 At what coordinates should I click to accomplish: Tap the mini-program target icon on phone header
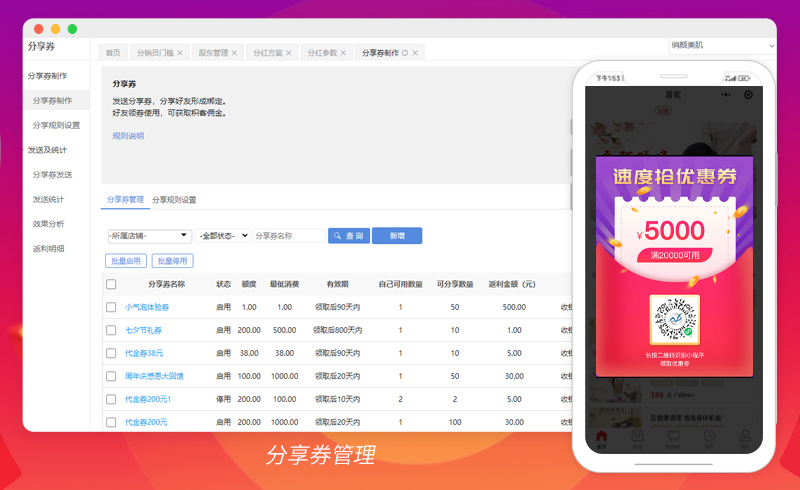point(748,94)
